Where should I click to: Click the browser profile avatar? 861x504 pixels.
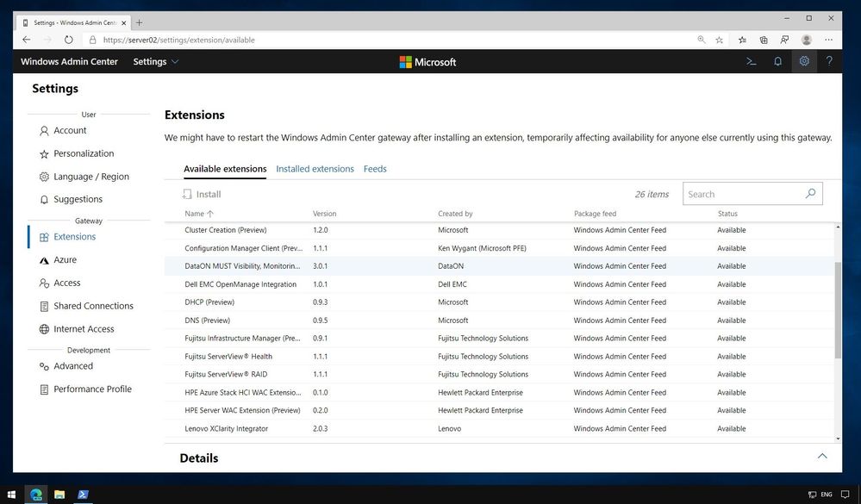coord(806,40)
